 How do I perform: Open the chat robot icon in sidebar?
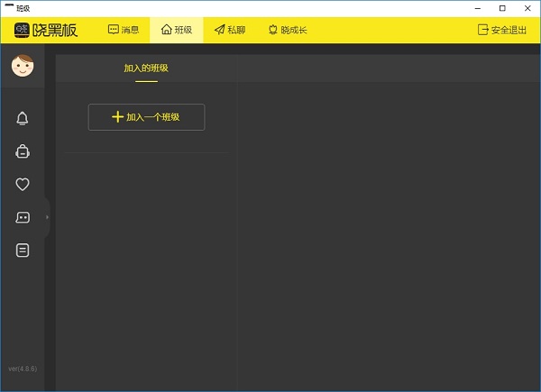[23, 217]
